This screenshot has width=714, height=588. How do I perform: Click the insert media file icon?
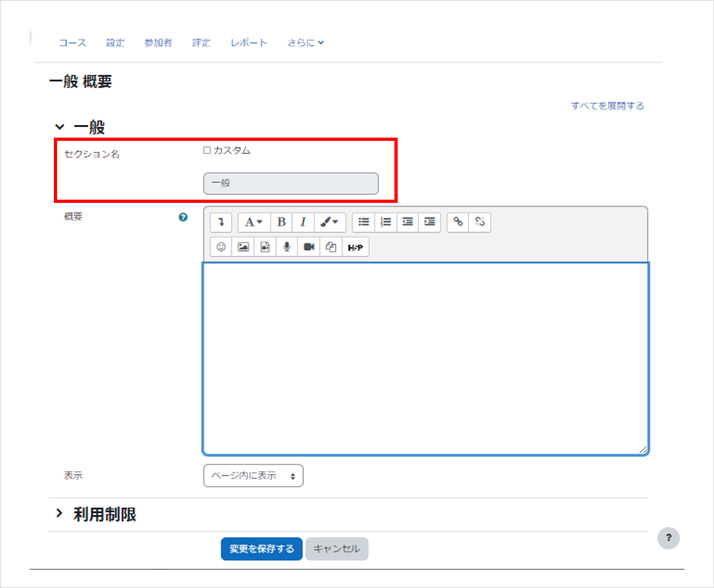tap(265, 247)
